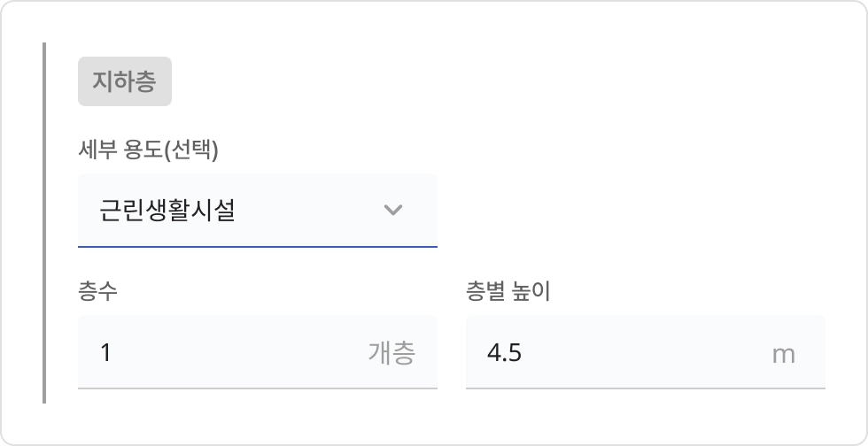Click the gray vertical bar beside the section
The width and height of the screenshot is (868, 446).
(x=43, y=221)
